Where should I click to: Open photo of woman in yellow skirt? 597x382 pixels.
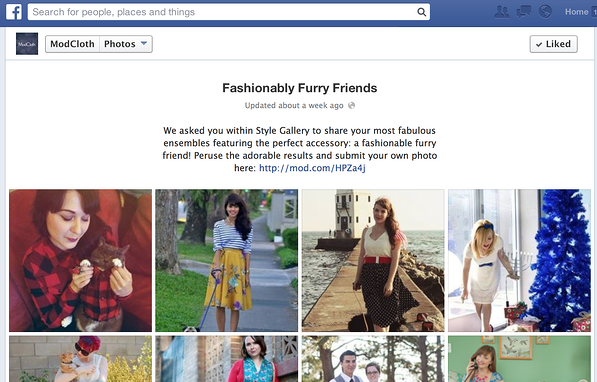[x=227, y=261]
